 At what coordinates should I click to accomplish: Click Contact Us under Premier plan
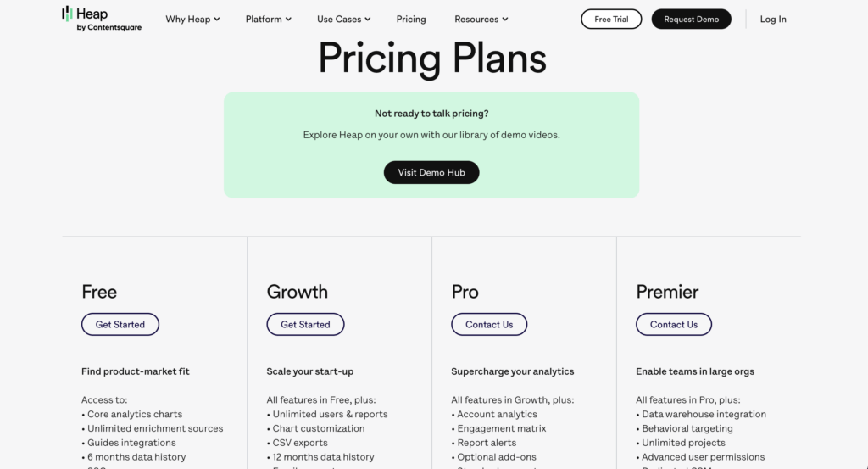(674, 324)
